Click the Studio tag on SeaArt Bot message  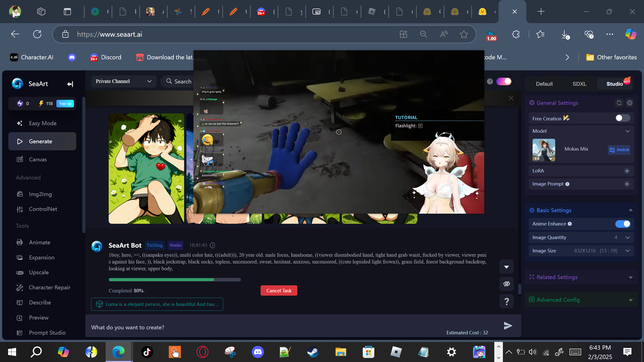click(x=176, y=245)
